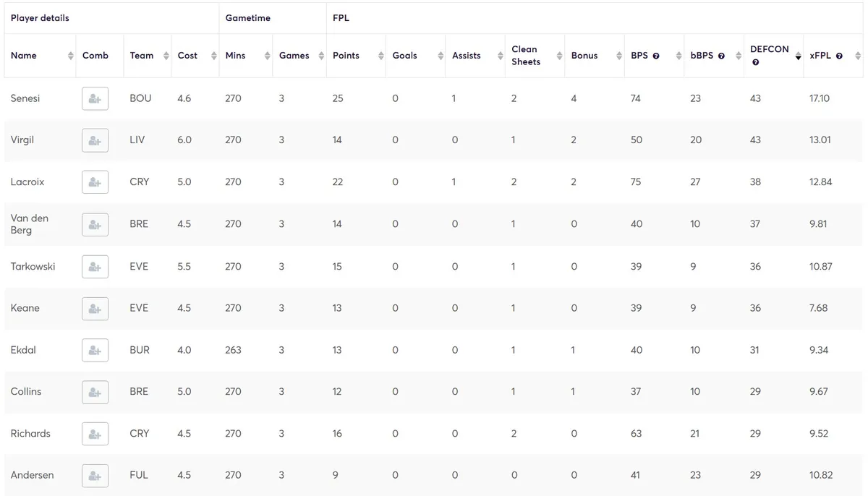Click Andersen's xFPL value 10.82
The height and width of the screenshot is (496, 868).
click(x=821, y=476)
